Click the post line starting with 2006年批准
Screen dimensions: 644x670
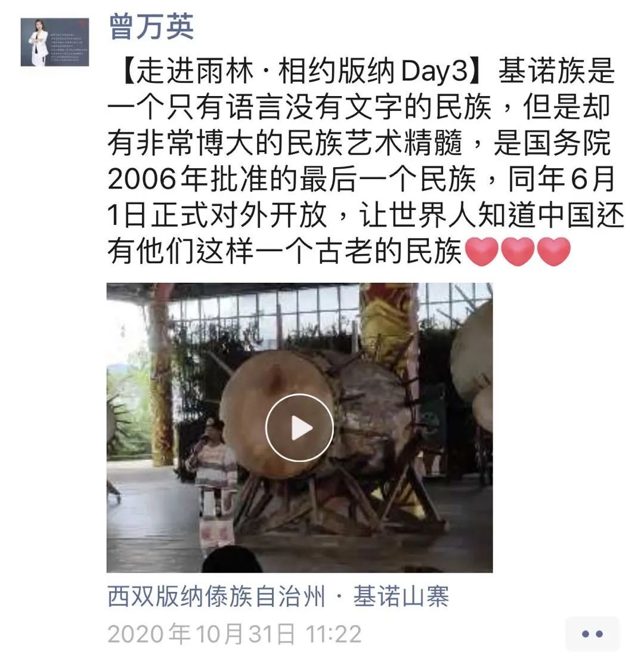361,179
